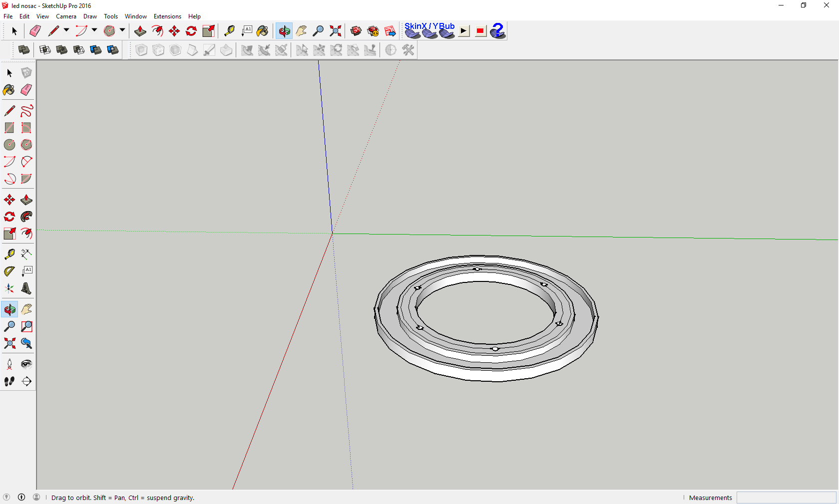
Task: Select the Subtract solid tool
Action: click(79, 49)
